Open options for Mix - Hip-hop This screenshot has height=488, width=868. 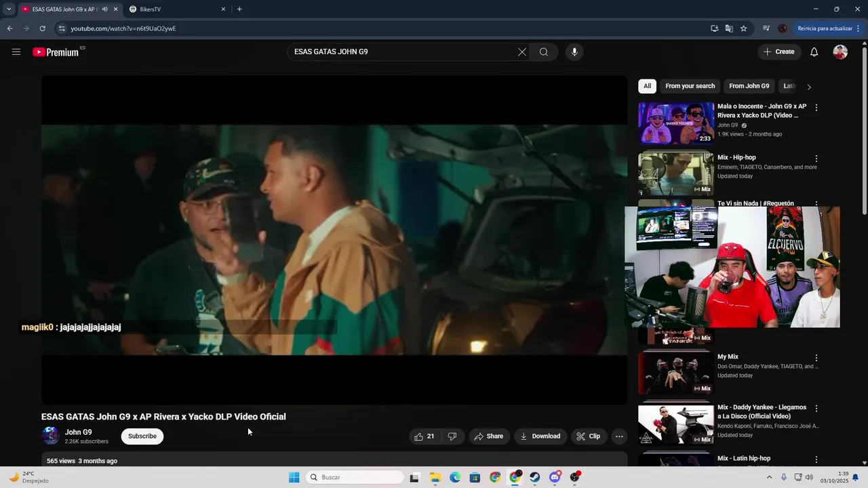tap(816, 159)
